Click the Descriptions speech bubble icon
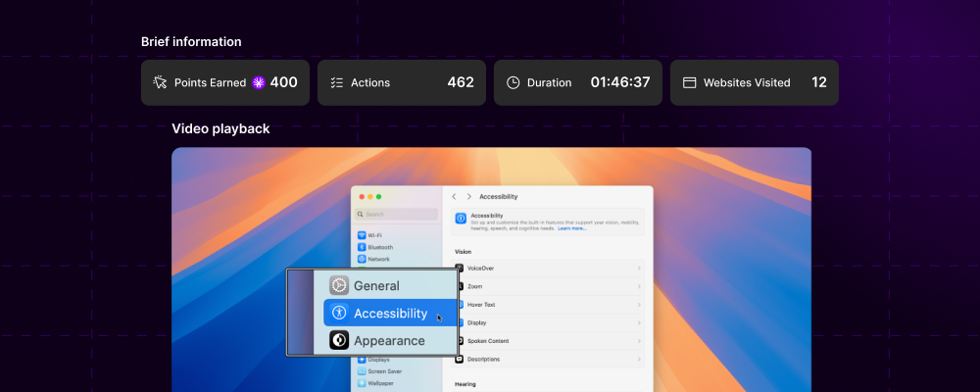This screenshot has width=980, height=392. [460, 360]
